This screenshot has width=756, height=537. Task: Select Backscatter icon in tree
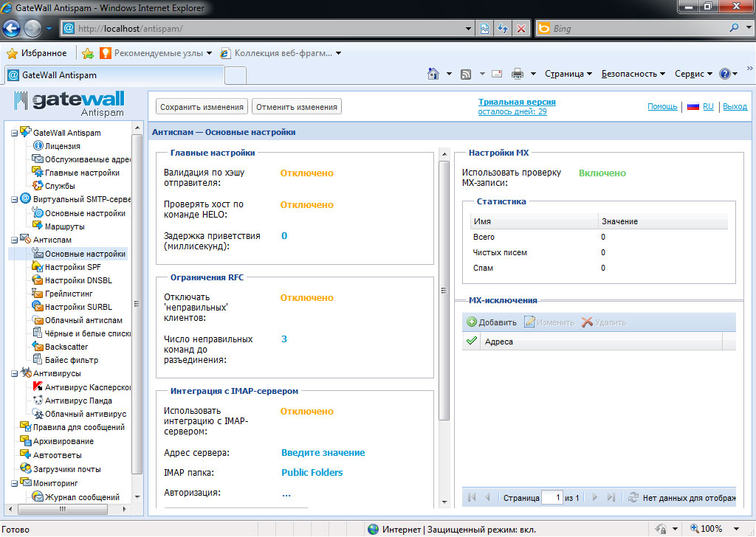(38, 346)
